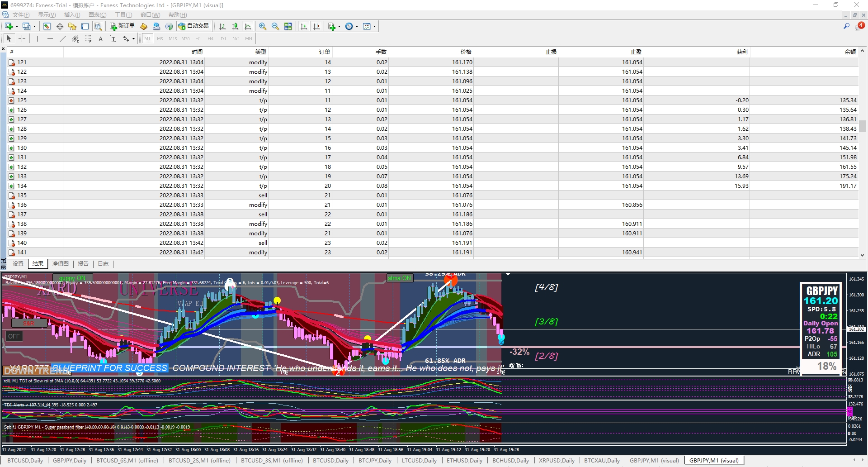Open the Market Watch window icon
The image size is (868, 467).
47,27
